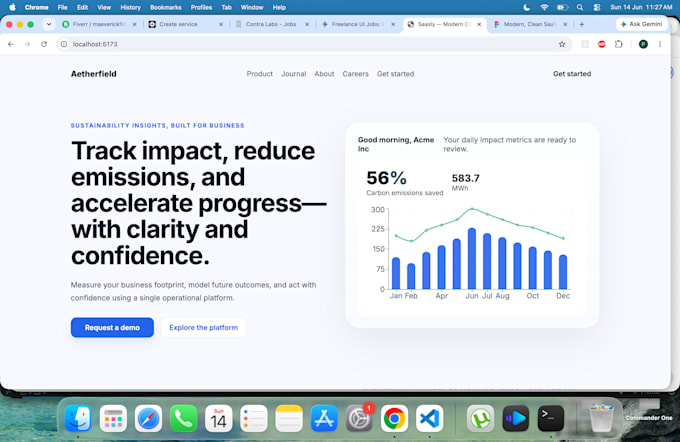The height and width of the screenshot is (442, 680).
Task: Reload the localhost page
Action: (x=44, y=44)
